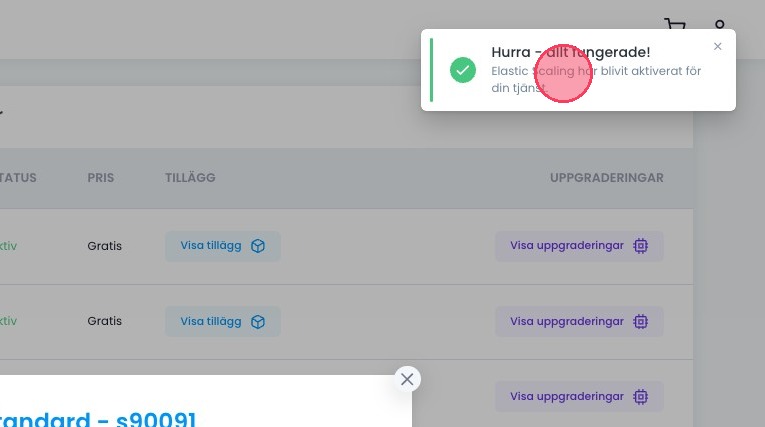Close the Standard s90091 popup panel
765x427 pixels.
pos(406,379)
